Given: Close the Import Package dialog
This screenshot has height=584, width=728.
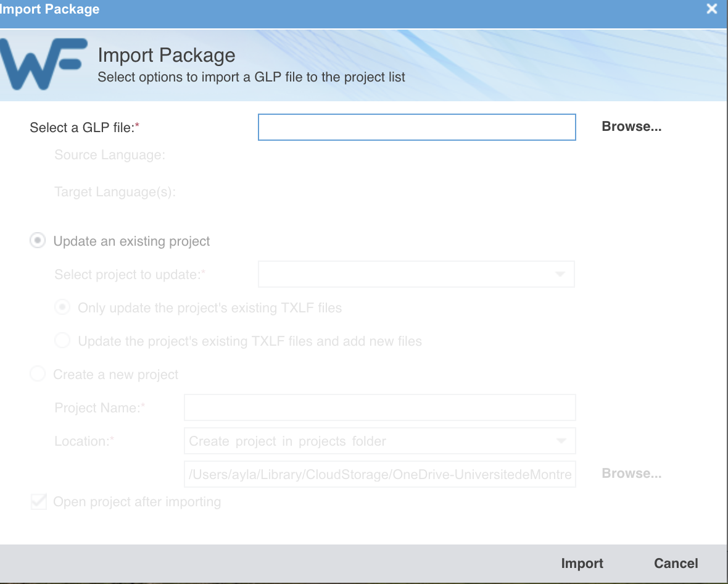Looking at the screenshot, I should (711, 9).
